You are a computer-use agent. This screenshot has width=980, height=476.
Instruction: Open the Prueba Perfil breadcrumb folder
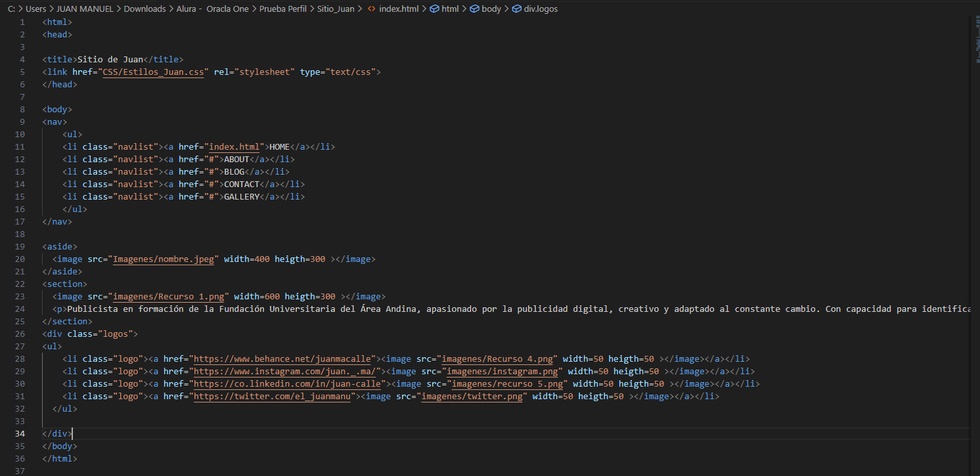tap(283, 9)
